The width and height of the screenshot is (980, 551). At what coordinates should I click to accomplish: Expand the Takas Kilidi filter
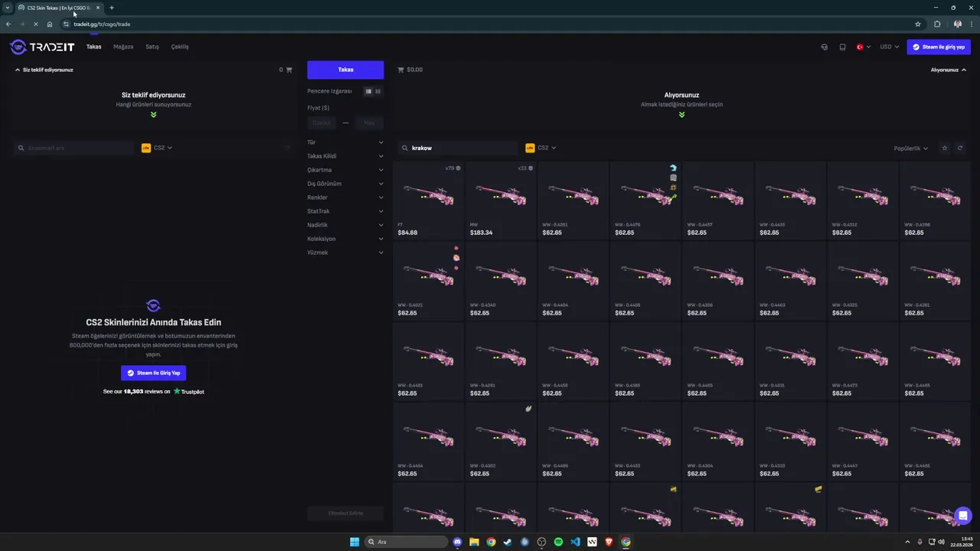345,156
